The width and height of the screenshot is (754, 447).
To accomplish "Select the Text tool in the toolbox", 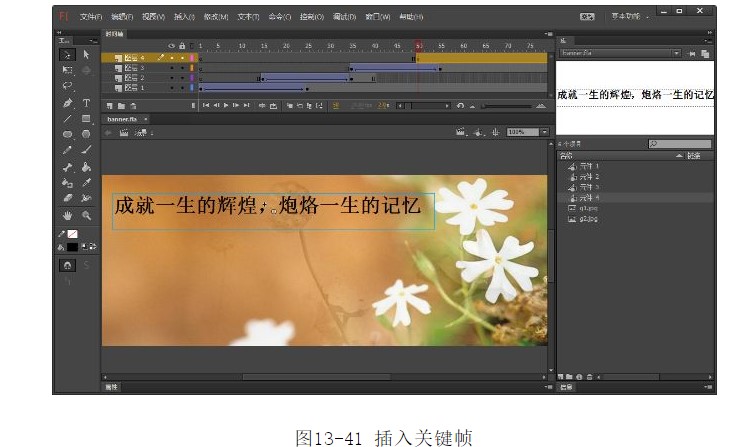I will click(x=86, y=103).
